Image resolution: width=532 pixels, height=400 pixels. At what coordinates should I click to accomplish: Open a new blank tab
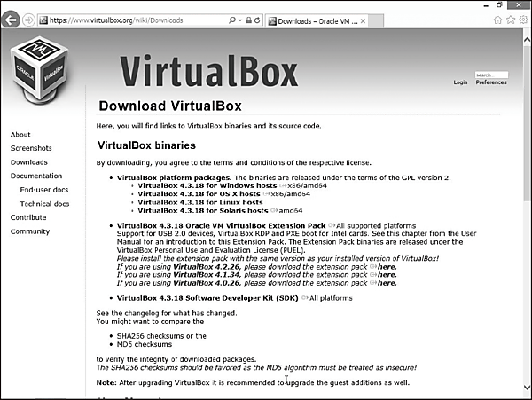click(x=376, y=21)
